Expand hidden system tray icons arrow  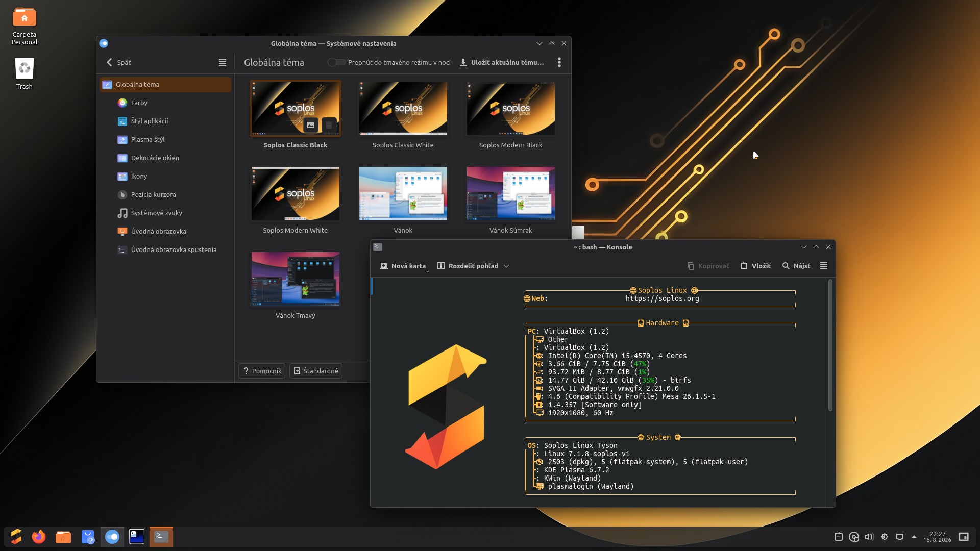click(x=914, y=537)
